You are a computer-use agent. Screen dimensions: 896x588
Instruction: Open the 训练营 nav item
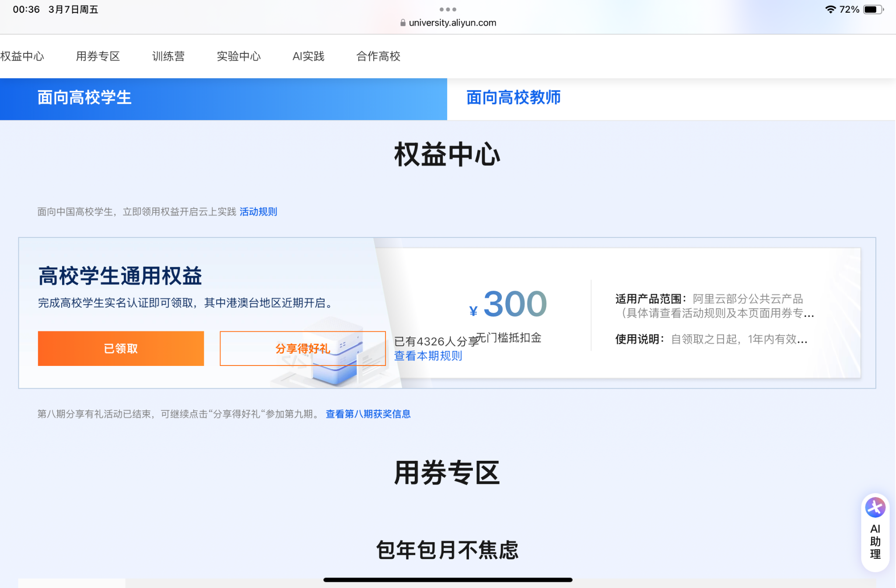[x=168, y=56]
